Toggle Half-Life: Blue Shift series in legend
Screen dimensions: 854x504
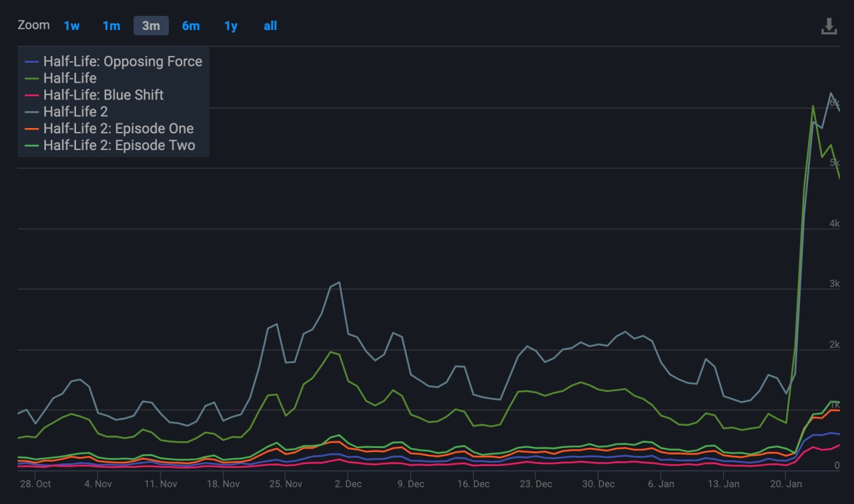coord(94,95)
